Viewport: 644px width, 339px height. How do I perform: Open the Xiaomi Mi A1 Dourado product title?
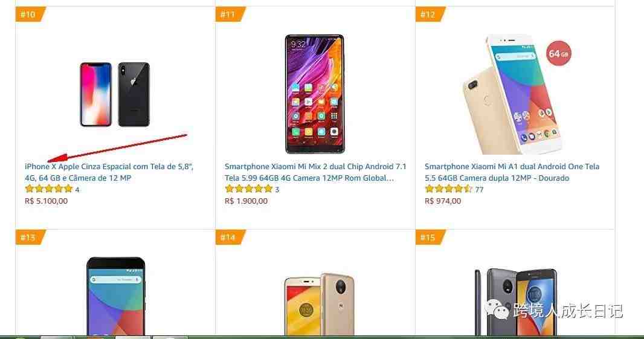(512, 172)
